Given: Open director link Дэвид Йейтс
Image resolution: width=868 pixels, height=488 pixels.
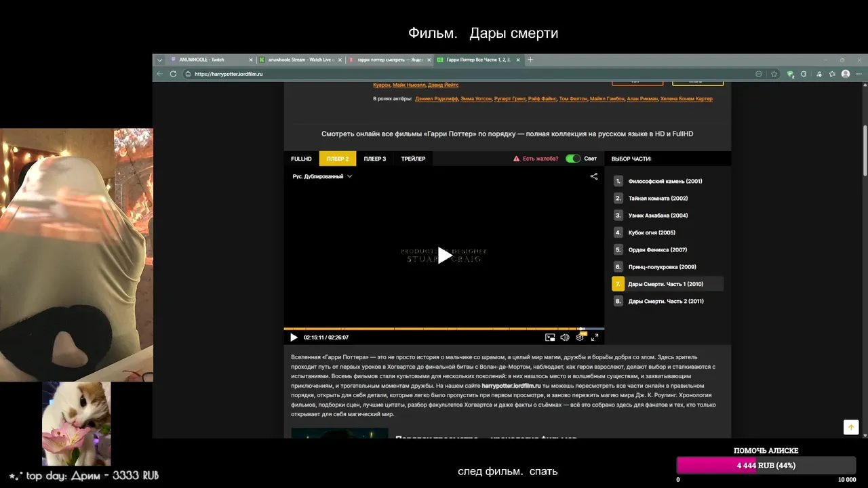Looking at the screenshot, I should click(443, 85).
